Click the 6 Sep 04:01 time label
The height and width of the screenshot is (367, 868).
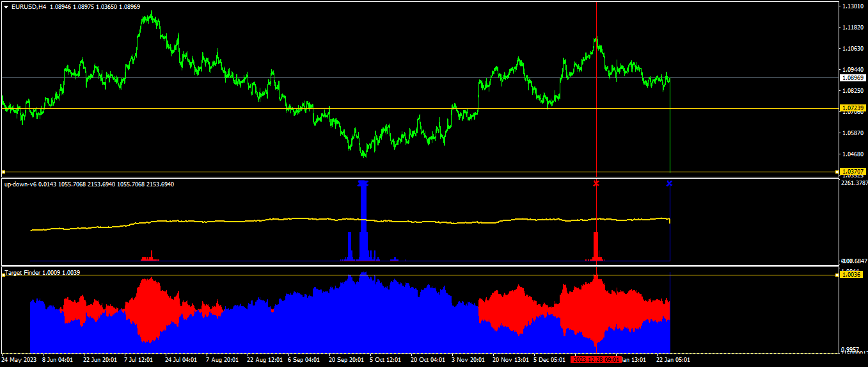(x=304, y=359)
